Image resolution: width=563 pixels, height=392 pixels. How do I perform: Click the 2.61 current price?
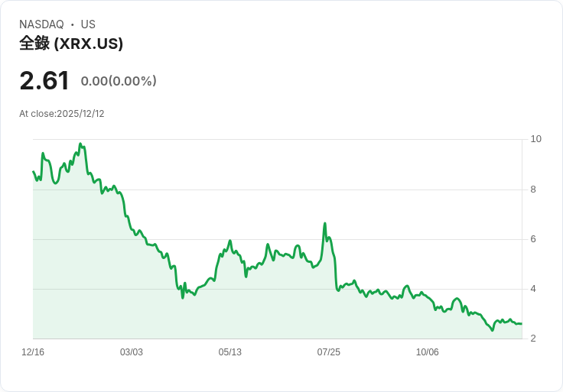coord(44,80)
